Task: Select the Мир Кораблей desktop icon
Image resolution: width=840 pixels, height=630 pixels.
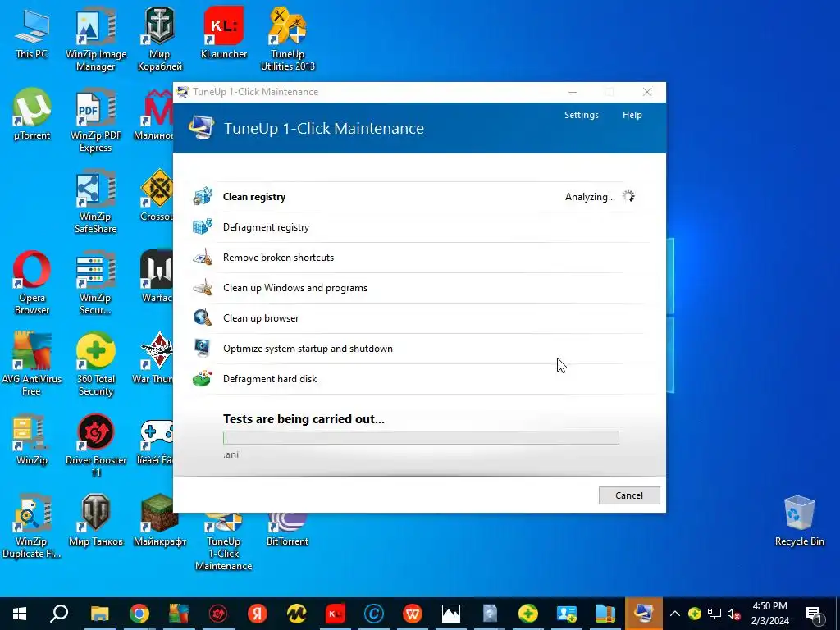Action: point(160,39)
